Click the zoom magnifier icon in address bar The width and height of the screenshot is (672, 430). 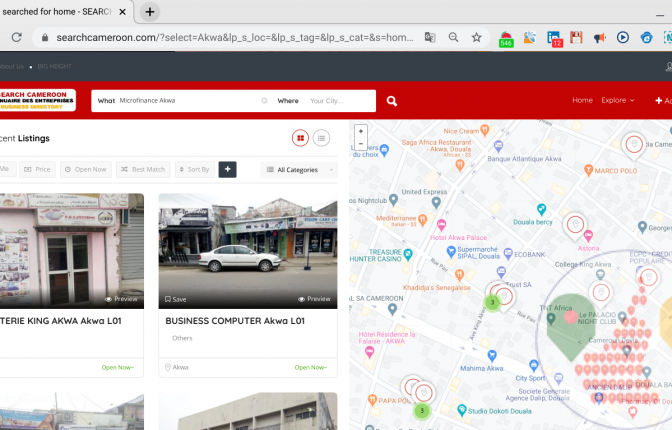pyautogui.click(x=453, y=37)
